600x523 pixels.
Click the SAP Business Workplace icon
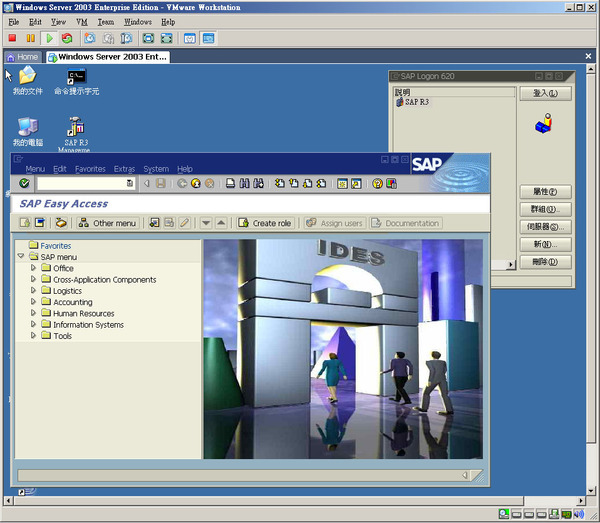[61, 223]
